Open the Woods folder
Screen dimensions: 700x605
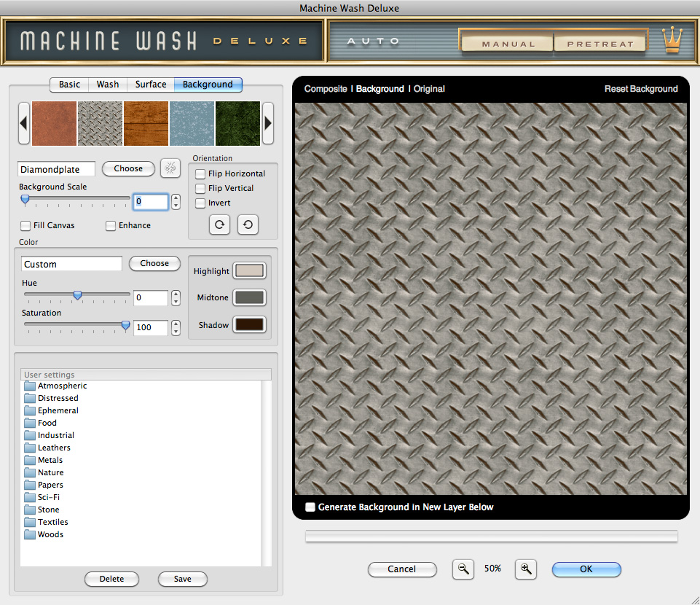click(44, 534)
